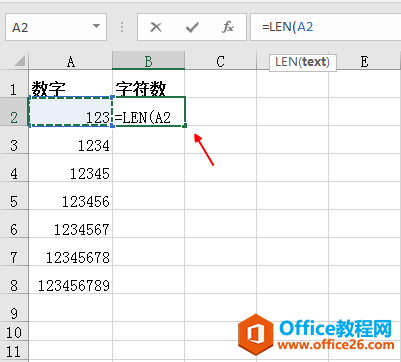
Task: Click cell containing 1234567
Action: coord(71,224)
